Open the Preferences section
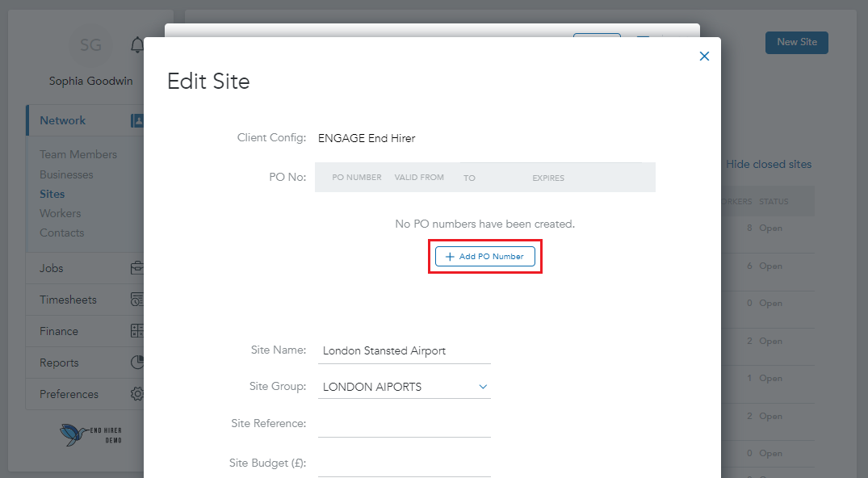The height and width of the screenshot is (478, 868). point(86,394)
